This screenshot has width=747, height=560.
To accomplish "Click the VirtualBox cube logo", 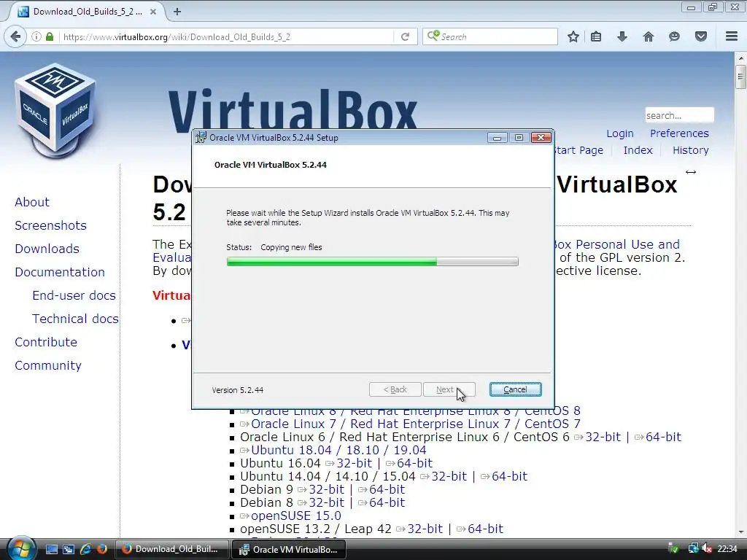I will click(x=55, y=111).
